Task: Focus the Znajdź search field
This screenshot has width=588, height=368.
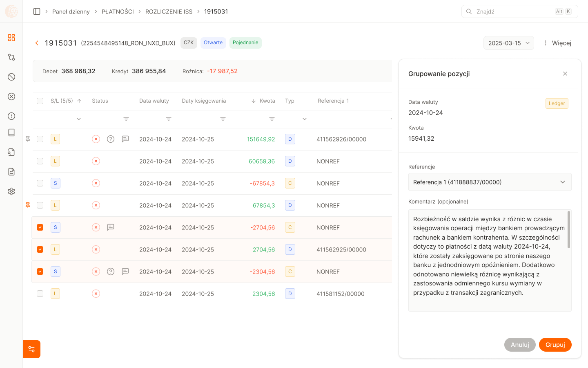Action: click(x=519, y=11)
